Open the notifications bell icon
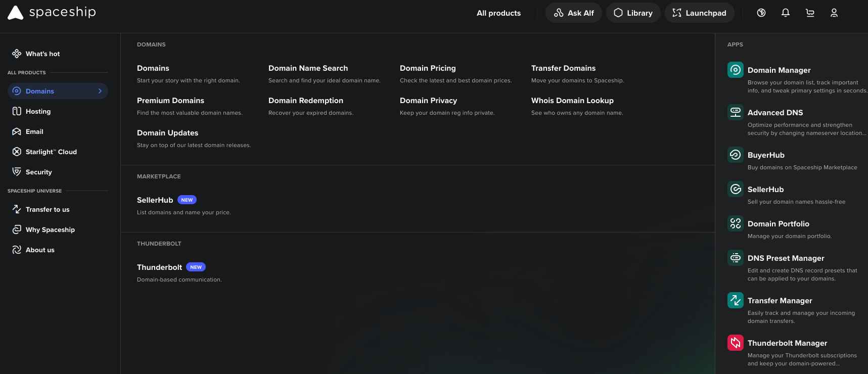This screenshot has width=868, height=374. tap(785, 13)
